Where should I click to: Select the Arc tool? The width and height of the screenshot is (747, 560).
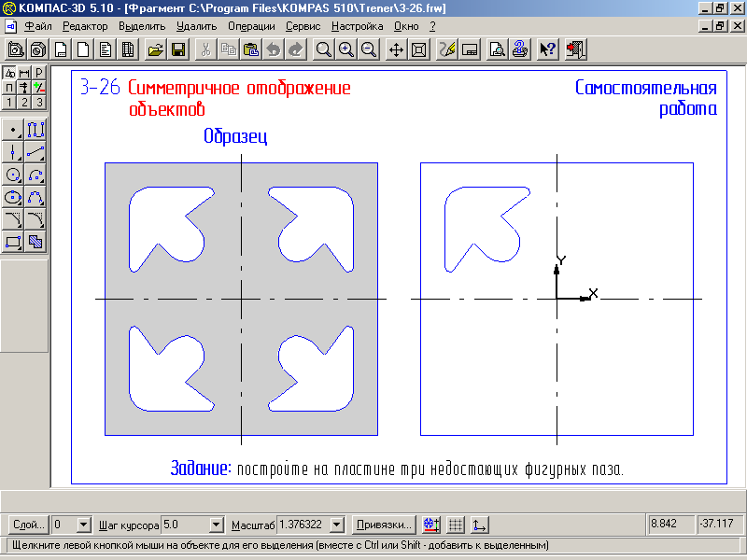tap(35, 175)
